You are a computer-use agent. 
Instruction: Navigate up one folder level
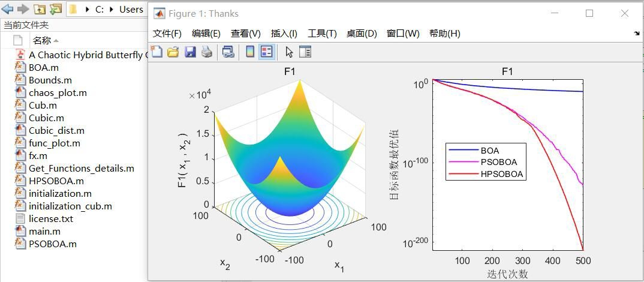pos(39,9)
